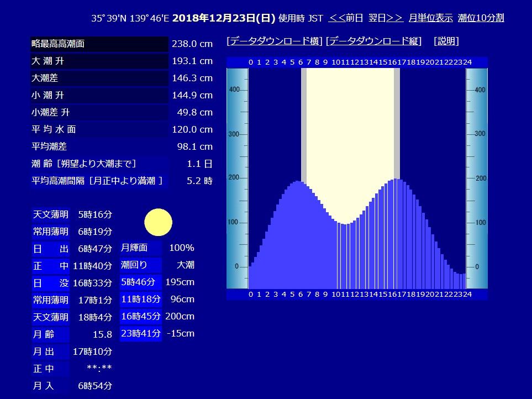Click evening 天文薄明 time 18時4分

(x=94, y=317)
